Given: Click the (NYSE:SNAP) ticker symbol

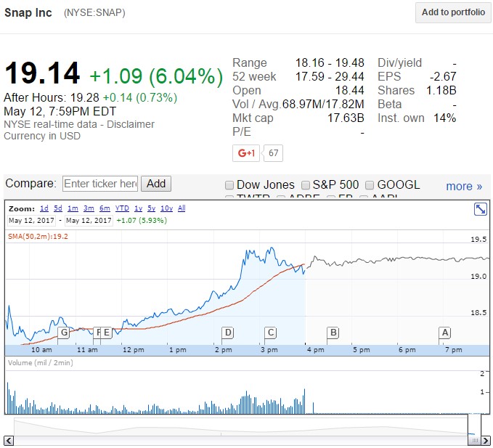Looking at the screenshot, I should coord(94,13).
